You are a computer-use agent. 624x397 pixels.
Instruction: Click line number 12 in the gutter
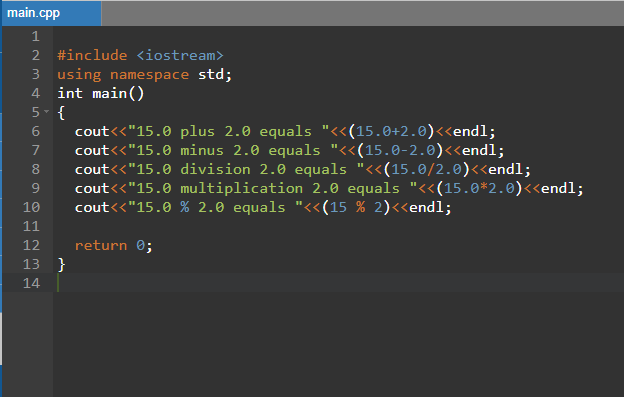(x=31, y=245)
